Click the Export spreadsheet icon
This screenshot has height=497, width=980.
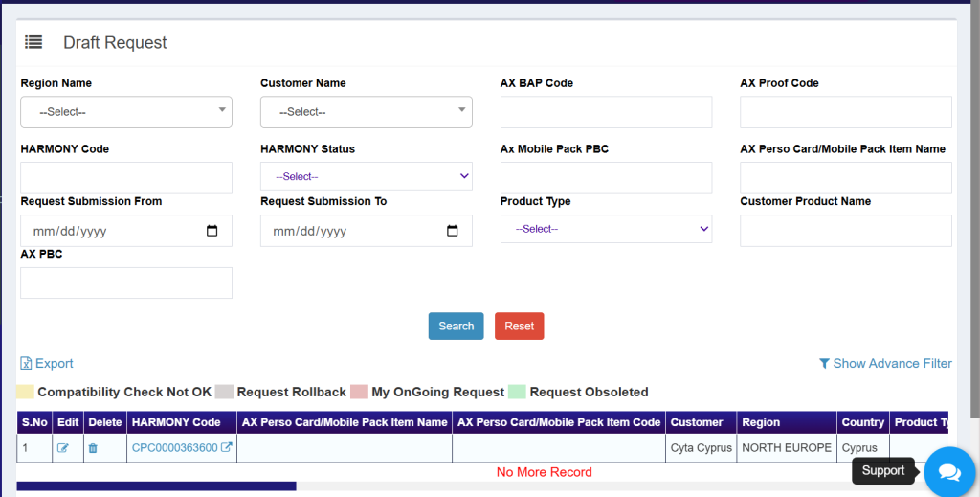26,364
